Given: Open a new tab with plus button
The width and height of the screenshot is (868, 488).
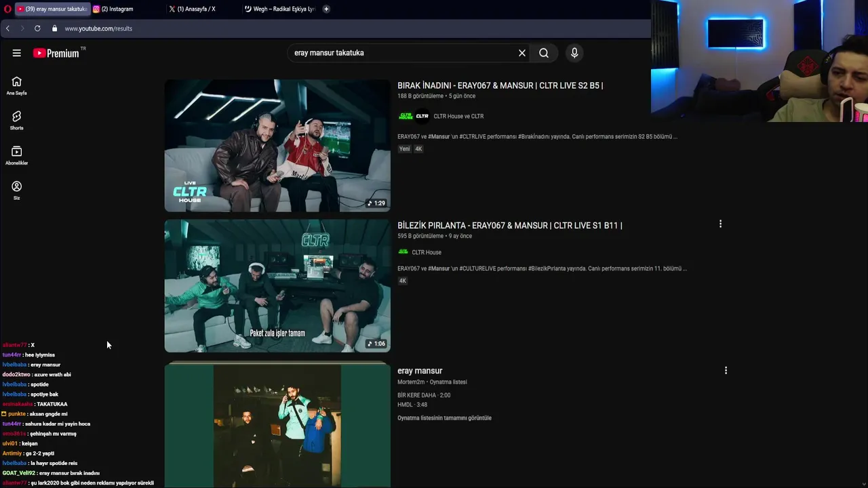Looking at the screenshot, I should pos(326,9).
